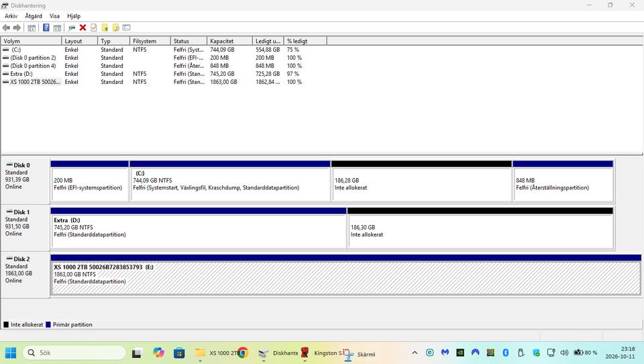Open the Hjälp menu
This screenshot has width=644, height=364.
(74, 16)
